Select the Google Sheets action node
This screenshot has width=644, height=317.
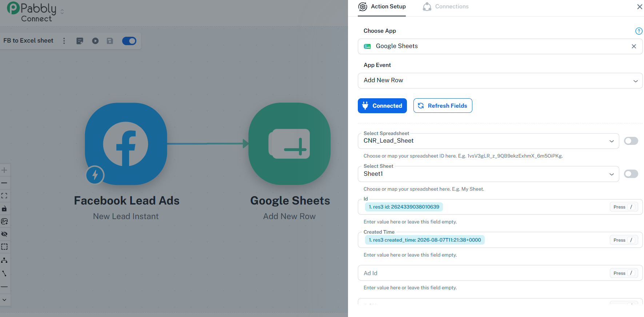coord(289,144)
